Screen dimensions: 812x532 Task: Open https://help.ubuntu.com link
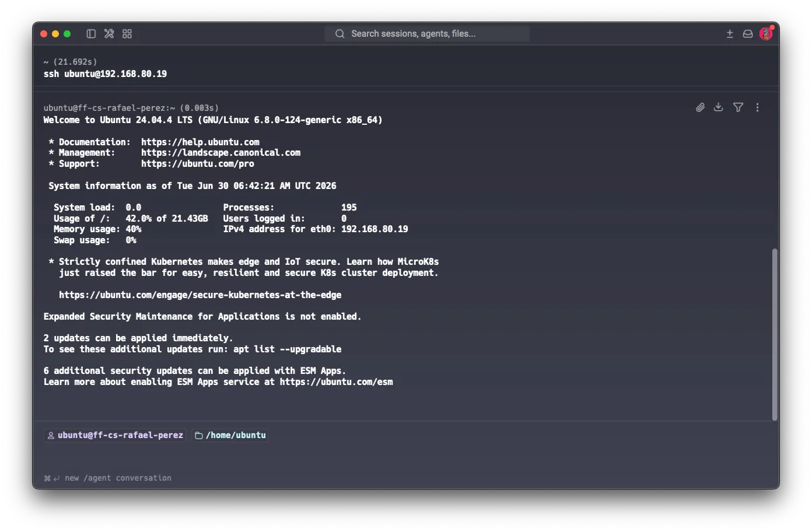pos(200,142)
